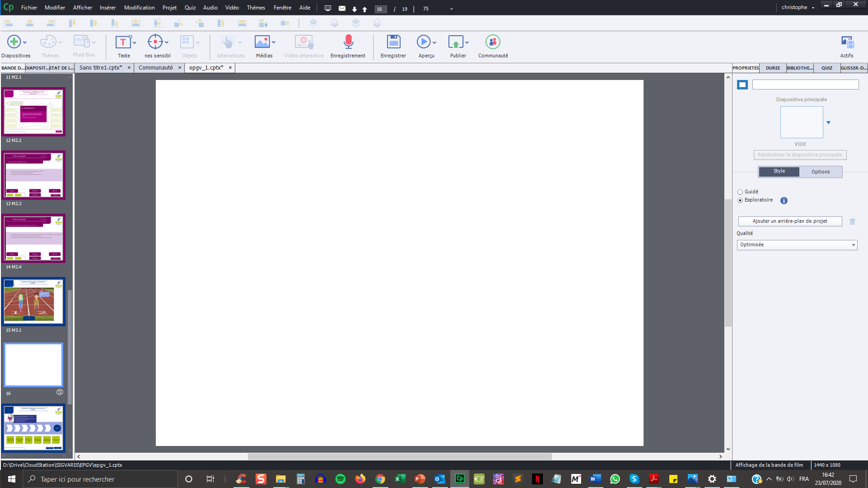Expand the Qualité Optimisée dropdown
Image resolution: width=868 pixels, height=488 pixels.
[x=797, y=245]
